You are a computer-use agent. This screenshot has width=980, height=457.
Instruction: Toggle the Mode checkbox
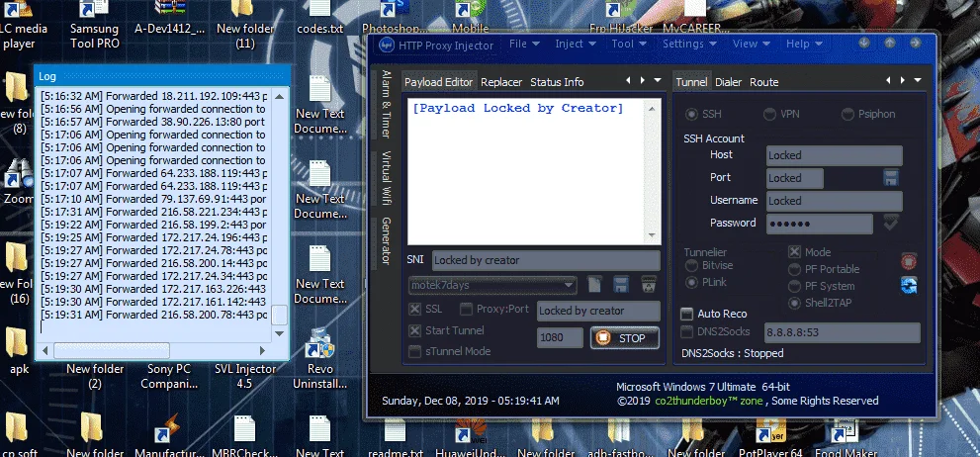794,252
